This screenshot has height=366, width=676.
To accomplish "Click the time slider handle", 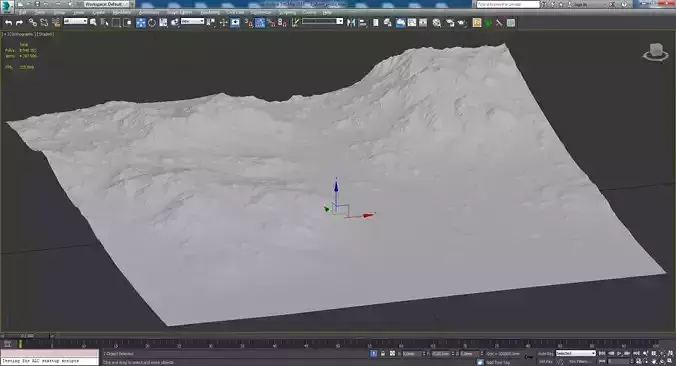I will point(27,335).
